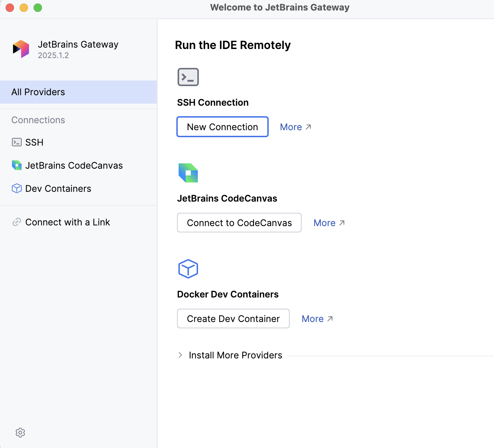Click the JetBrains Gateway logo
494x448 pixels.
point(21,49)
